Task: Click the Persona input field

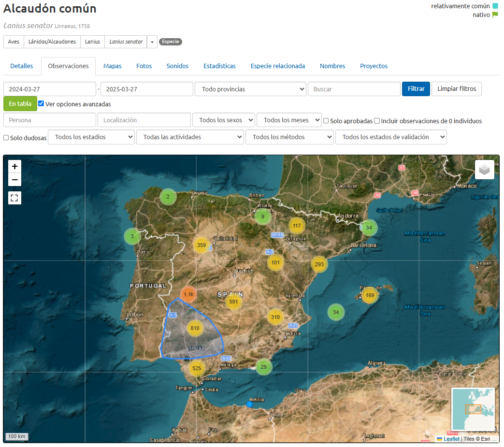Action: coord(50,120)
